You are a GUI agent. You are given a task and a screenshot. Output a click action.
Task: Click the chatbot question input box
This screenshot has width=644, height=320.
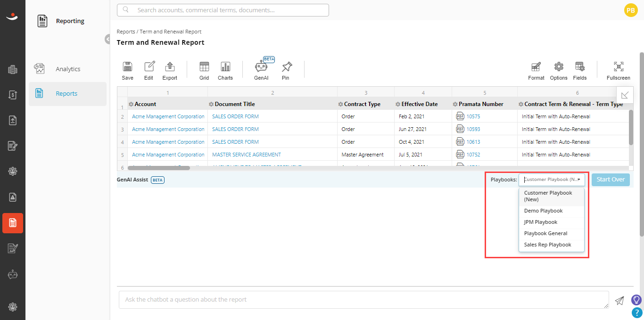(x=363, y=300)
